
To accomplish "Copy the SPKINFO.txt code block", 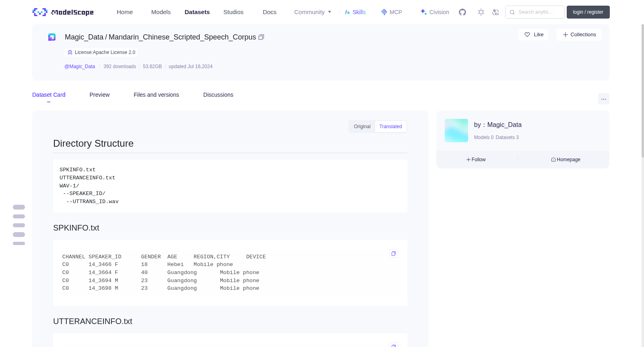I will [394, 253].
